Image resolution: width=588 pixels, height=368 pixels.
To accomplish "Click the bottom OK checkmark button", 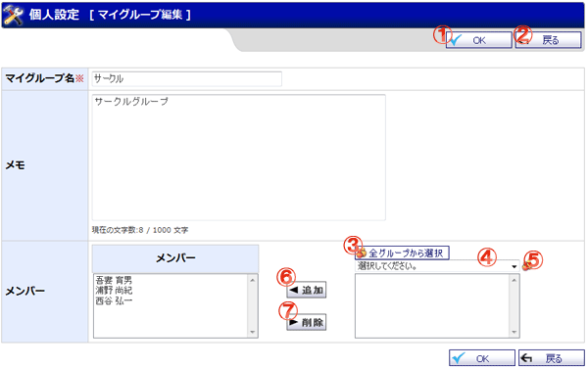I will [482, 358].
